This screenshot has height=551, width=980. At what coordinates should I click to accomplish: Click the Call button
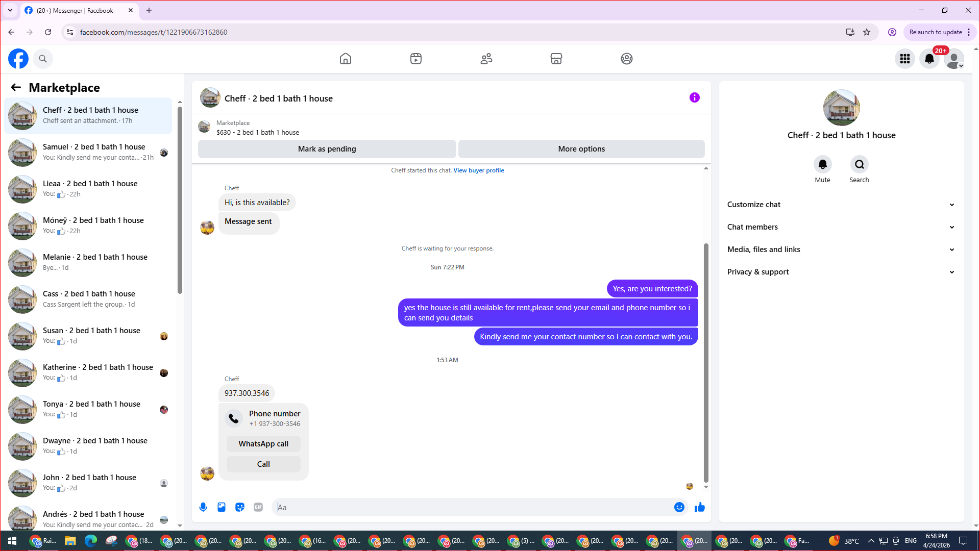click(x=263, y=464)
